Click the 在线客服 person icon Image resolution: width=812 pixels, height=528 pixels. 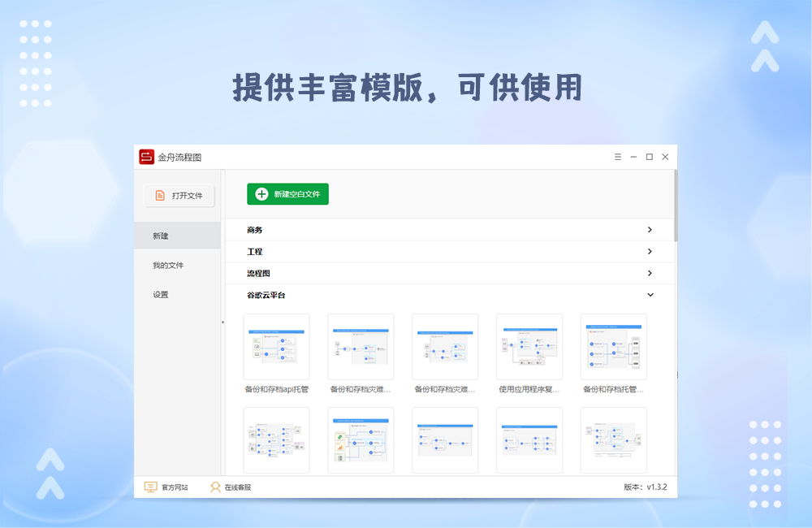(215, 487)
